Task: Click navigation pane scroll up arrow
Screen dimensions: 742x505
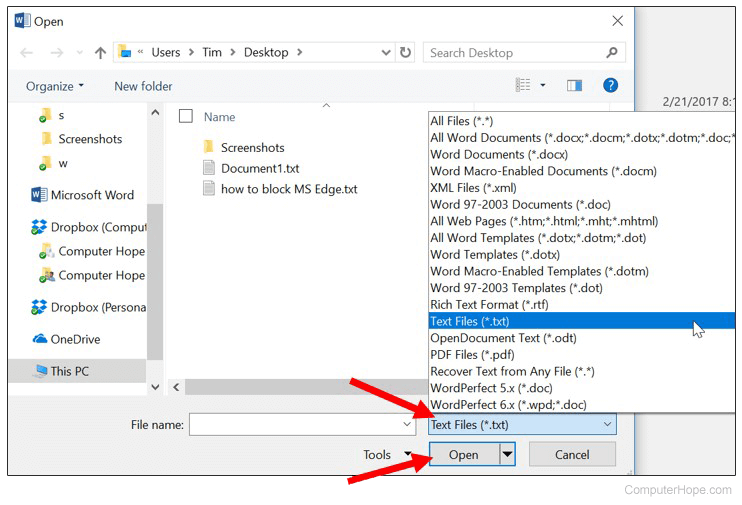Action: [x=155, y=113]
